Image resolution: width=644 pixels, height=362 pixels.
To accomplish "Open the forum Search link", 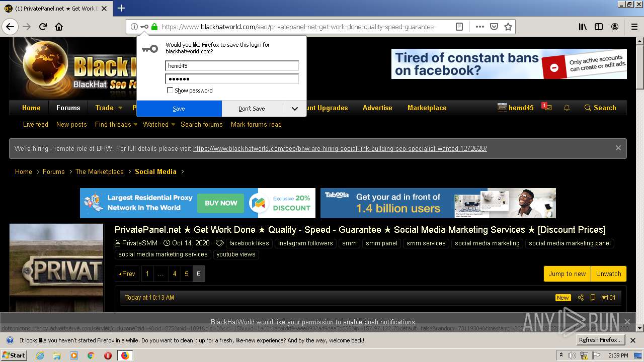I will click(x=600, y=108).
